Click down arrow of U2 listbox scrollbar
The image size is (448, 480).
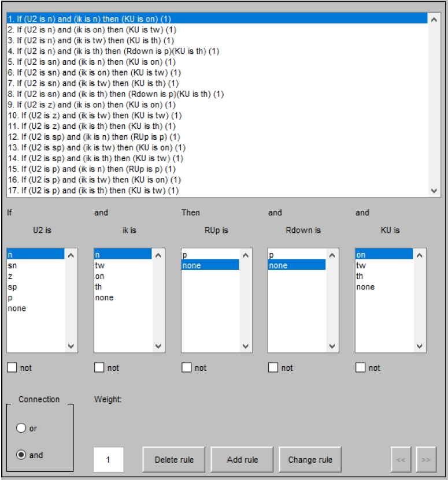tap(71, 347)
